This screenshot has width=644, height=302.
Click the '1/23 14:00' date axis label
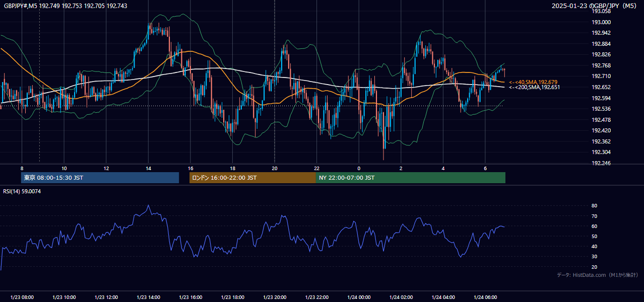(148, 297)
